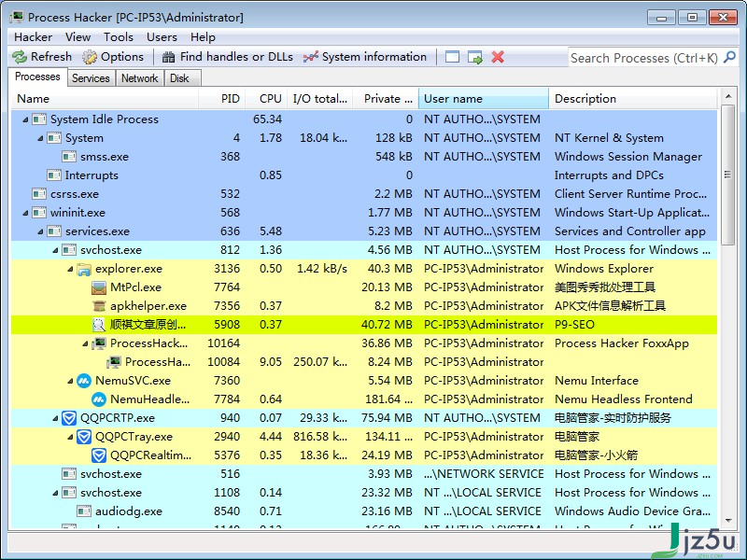
Task: Click the Refresh toolbar icon
Action: pyautogui.click(x=20, y=57)
